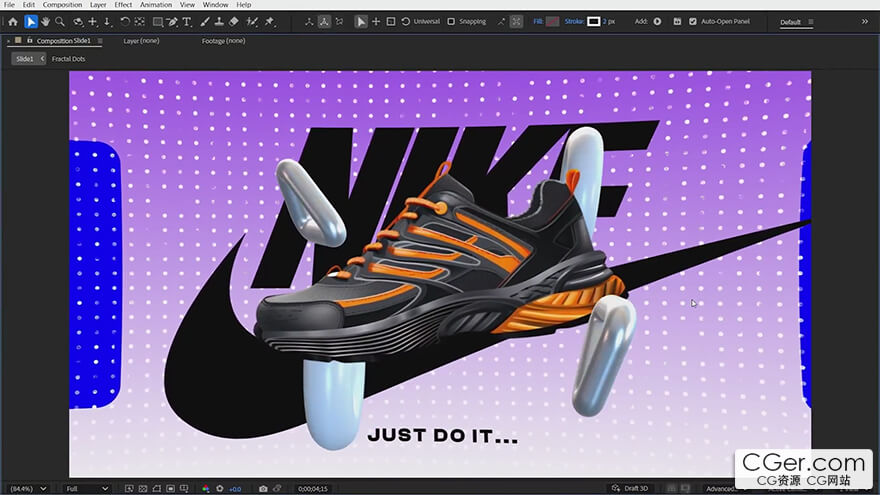Viewport: 880px width, 495px height.
Task: Open the Composition Slide1 panel menu
Action: tap(100, 41)
